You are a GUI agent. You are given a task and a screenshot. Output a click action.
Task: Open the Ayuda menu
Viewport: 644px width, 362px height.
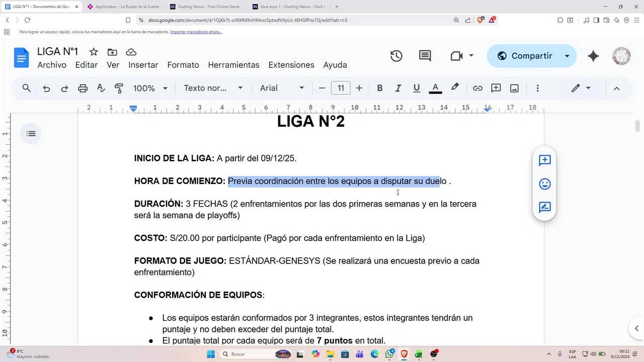point(335,65)
